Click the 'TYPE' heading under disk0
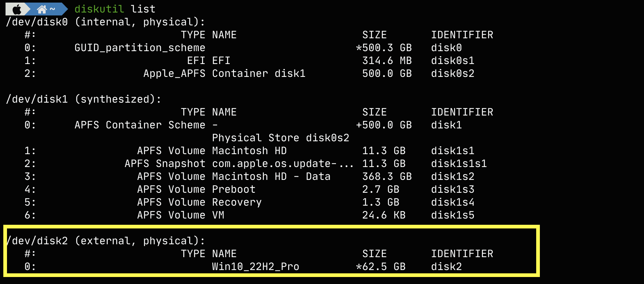The image size is (644, 284). click(193, 35)
